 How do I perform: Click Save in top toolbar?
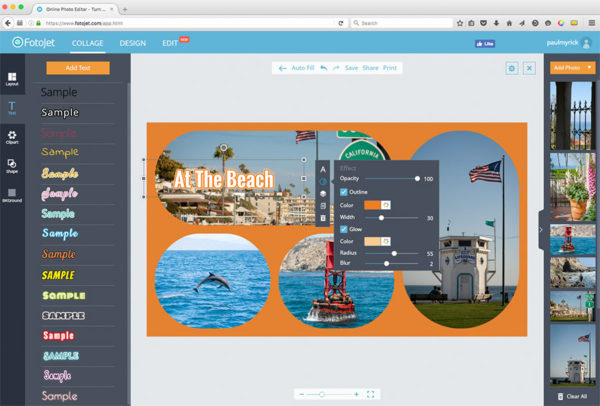pyautogui.click(x=351, y=68)
